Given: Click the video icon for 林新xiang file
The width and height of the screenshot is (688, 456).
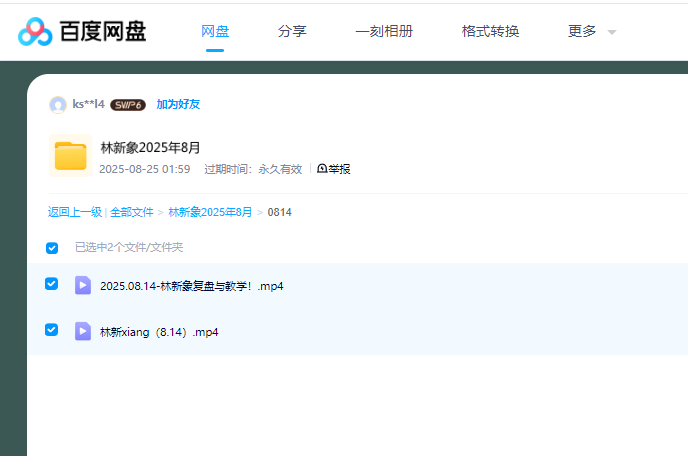Looking at the screenshot, I should pos(83,331).
